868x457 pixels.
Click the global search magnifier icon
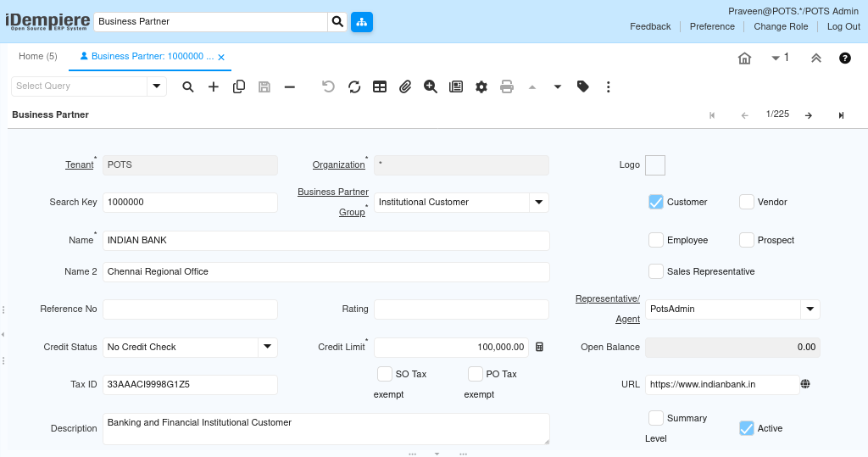[x=337, y=21]
